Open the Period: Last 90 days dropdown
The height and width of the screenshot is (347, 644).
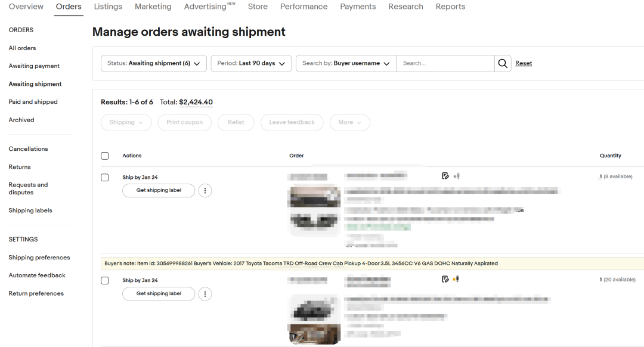click(x=250, y=63)
